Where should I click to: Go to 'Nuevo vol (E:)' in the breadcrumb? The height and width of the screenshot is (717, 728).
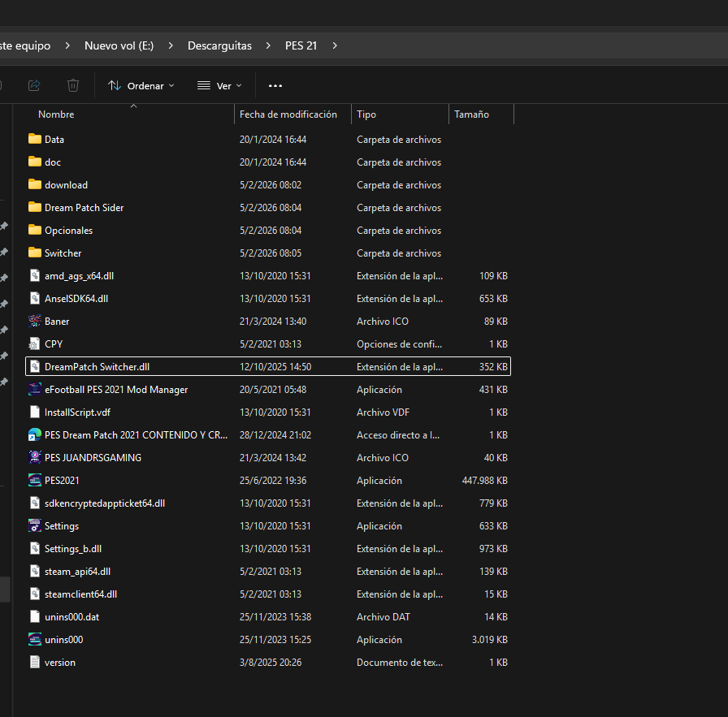tap(119, 45)
